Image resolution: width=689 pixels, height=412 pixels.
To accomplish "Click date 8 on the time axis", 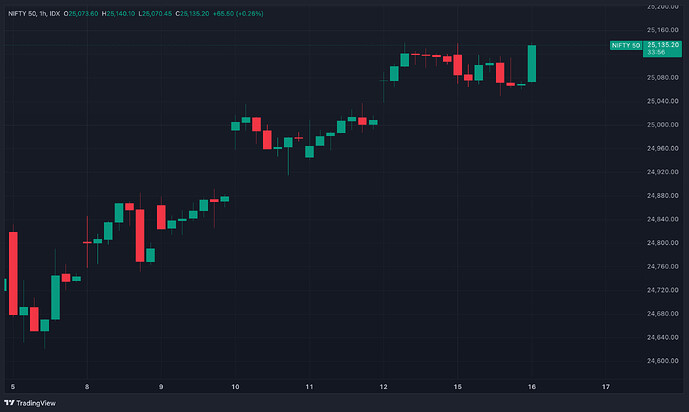I will [x=87, y=385].
